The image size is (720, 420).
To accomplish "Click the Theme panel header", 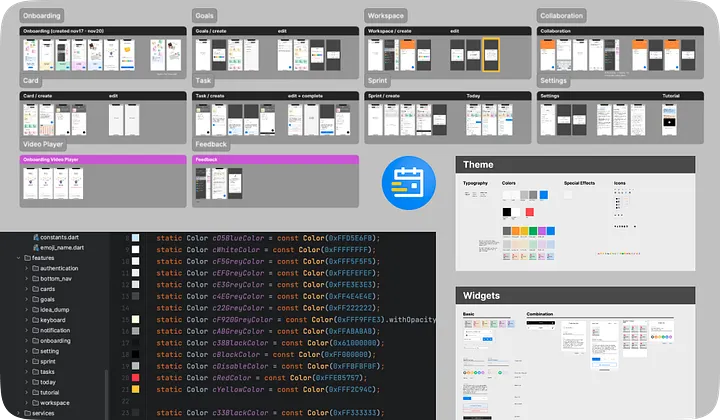I will (x=575, y=165).
